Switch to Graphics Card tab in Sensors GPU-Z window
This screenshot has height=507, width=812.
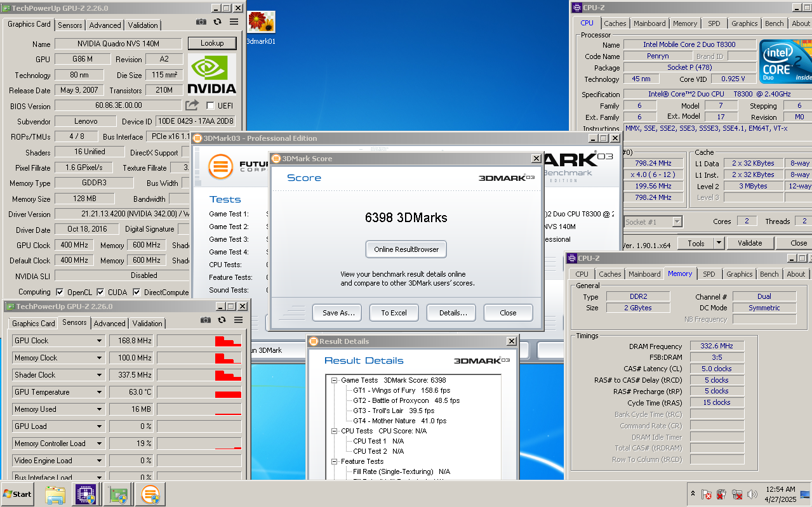(x=34, y=324)
